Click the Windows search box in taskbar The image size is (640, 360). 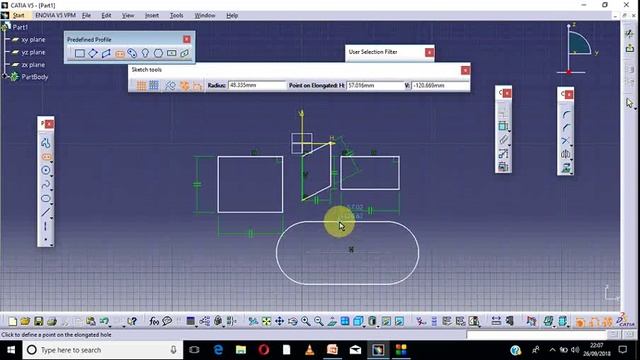[x=102, y=350]
